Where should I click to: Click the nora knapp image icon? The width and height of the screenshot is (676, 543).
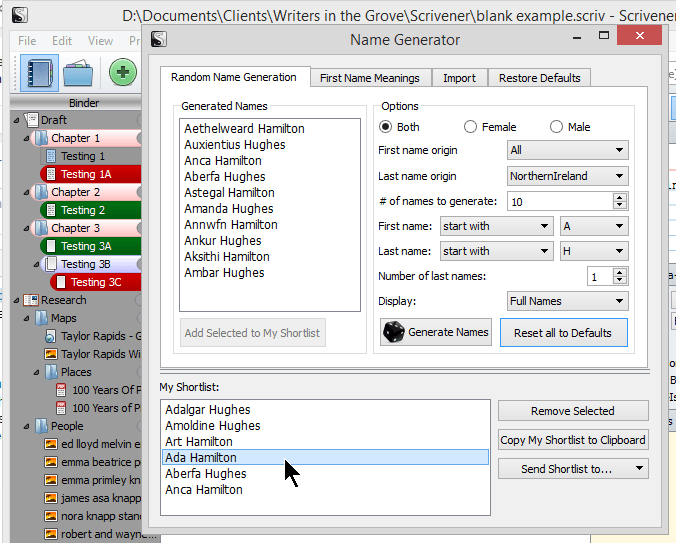(x=51, y=516)
